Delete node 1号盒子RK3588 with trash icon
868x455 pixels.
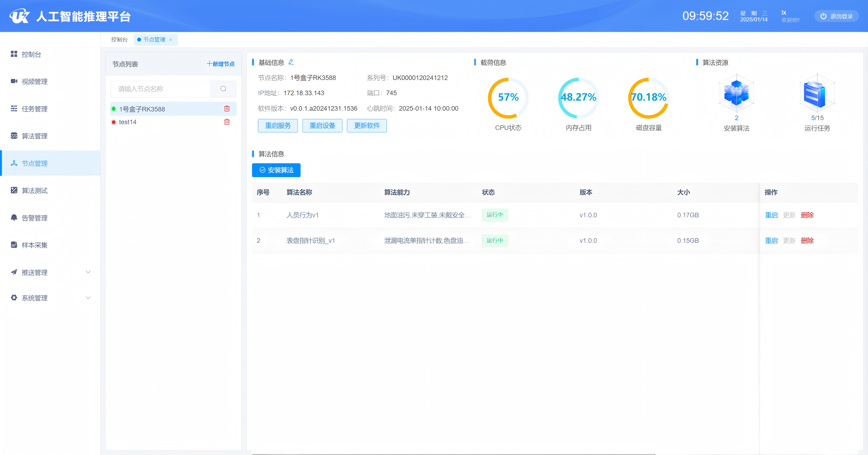[x=227, y=109]
